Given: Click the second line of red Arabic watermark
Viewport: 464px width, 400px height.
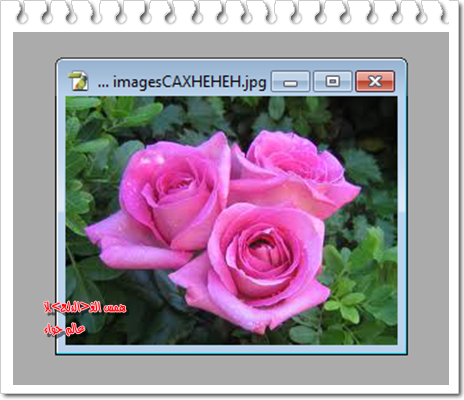Looking at the screenshot, I should (x=65, y=329).
